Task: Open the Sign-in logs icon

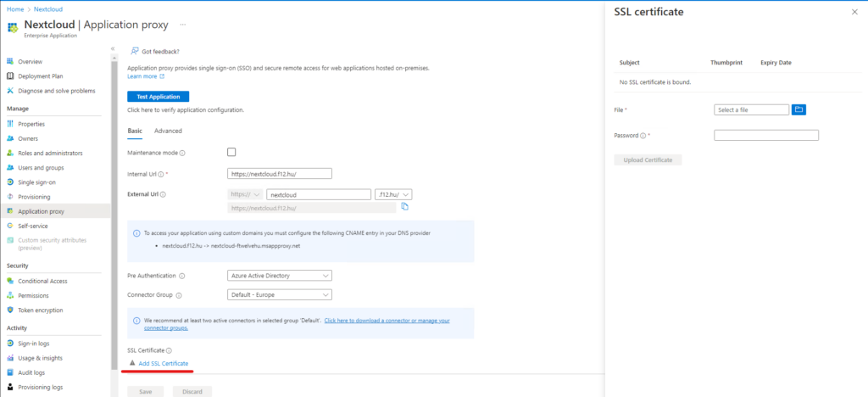Action: coord(10,344)
